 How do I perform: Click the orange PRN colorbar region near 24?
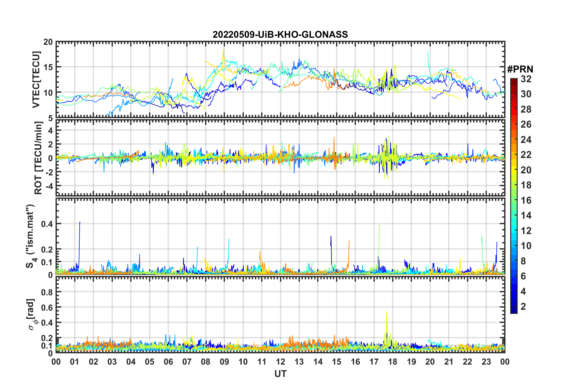[x=514, y=139]
